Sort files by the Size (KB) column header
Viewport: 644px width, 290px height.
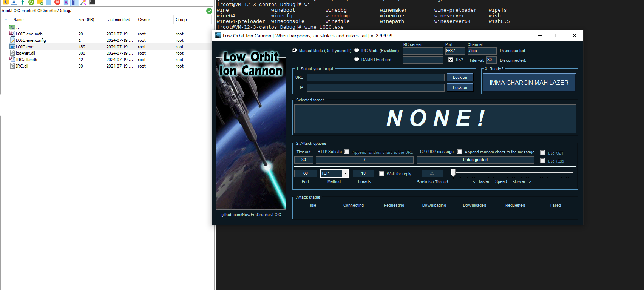(x=86, y=20)
